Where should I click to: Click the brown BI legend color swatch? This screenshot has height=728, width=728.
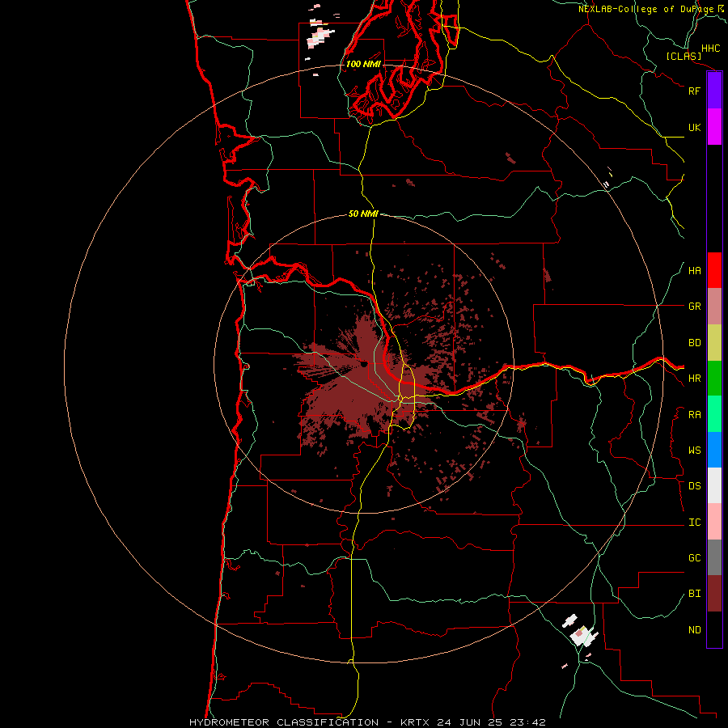[x=714, y=594]
